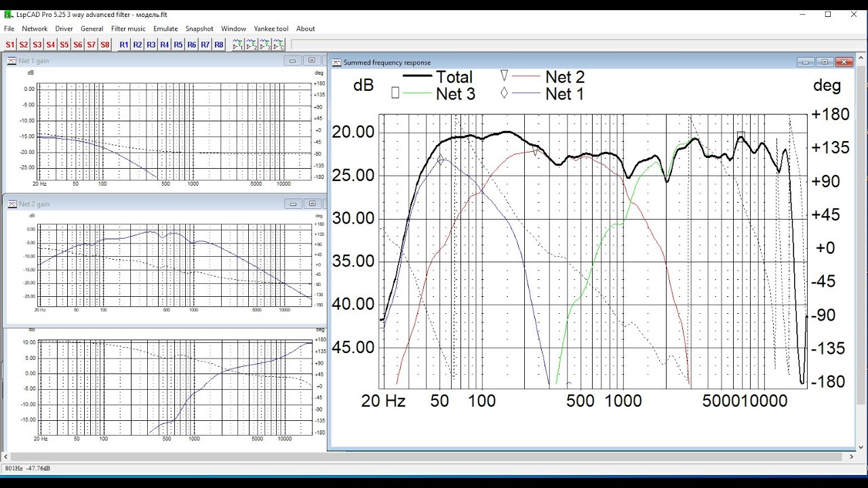The image size is (868, 488).
Task: Expand the Yankee tool menu
Action: 271,28
